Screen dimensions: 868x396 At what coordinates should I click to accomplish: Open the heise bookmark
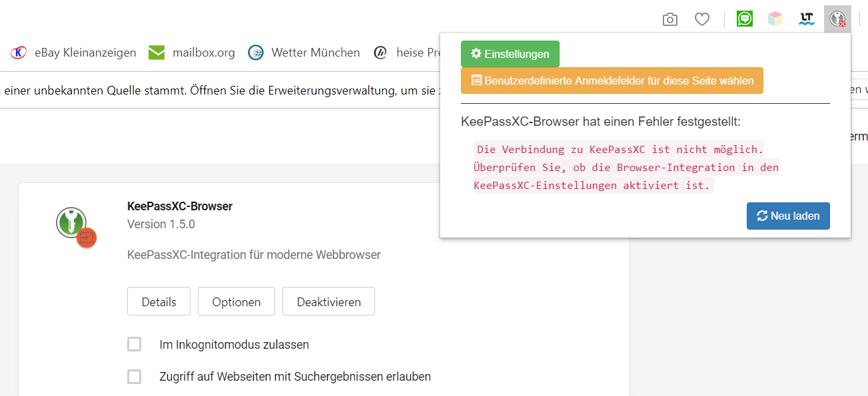406,53
